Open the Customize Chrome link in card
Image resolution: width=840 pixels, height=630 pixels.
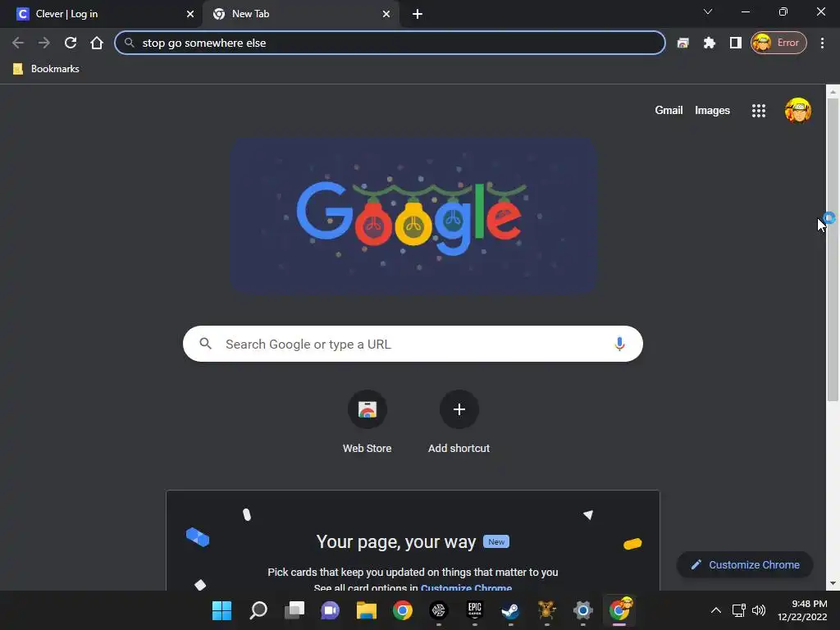(x=466, y=587)
